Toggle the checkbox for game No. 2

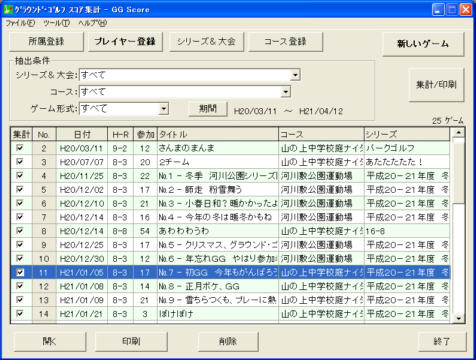point(20,148)
